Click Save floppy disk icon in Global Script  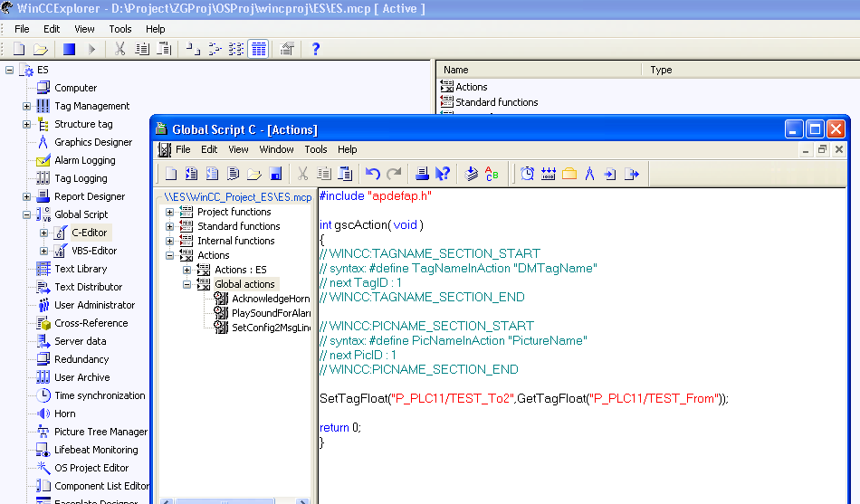pos(276,174)
